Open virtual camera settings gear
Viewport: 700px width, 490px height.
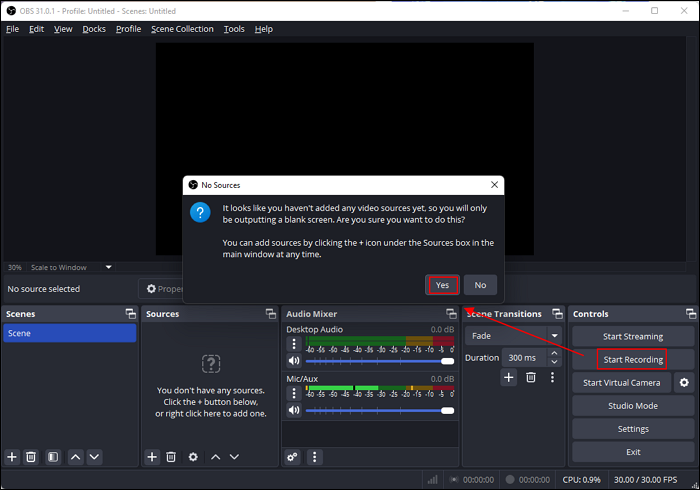[684, 383]
